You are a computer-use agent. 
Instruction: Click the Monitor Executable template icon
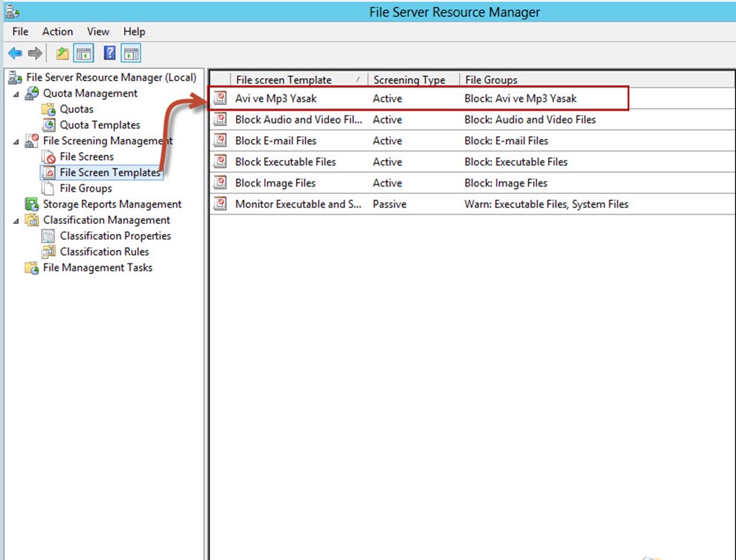[x=220, y=204]
